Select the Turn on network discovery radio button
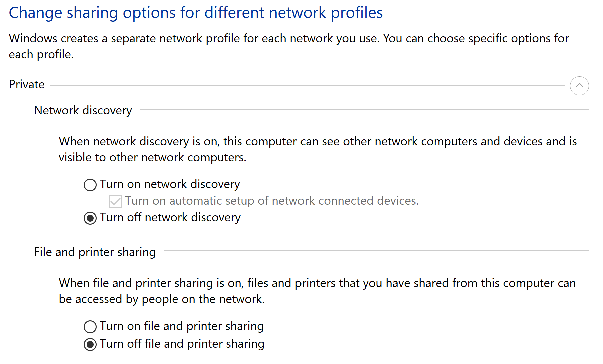The height and width of the screenshot is (364, 603). pos(90,185)
